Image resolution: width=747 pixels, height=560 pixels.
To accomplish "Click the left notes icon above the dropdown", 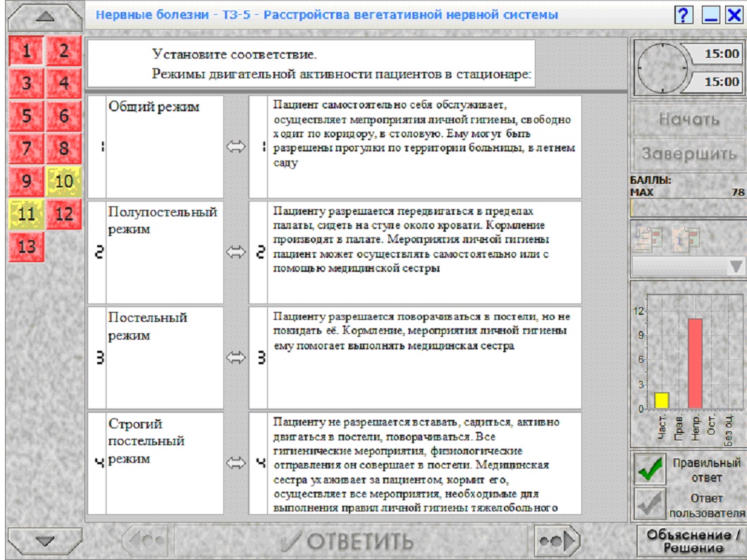I will click(x=648, y=238).
